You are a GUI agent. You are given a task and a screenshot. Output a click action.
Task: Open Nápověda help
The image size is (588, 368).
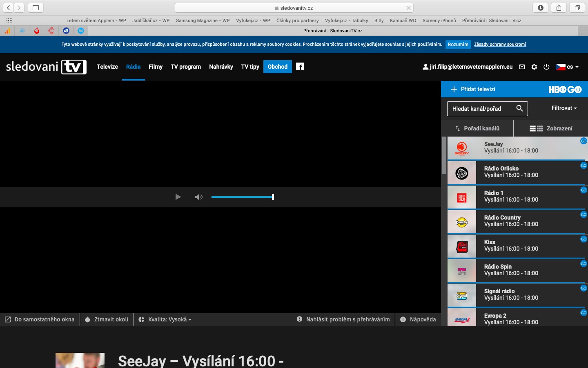pos(418,319)
